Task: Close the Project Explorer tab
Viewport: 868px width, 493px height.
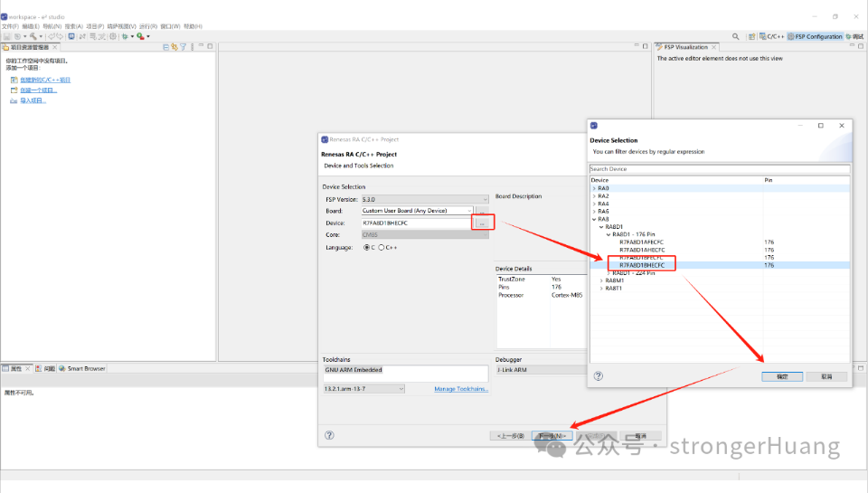Action: pos(55,47)
